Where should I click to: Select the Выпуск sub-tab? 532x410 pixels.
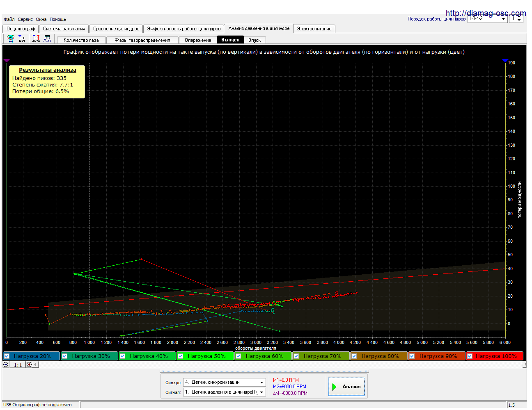[230, 40]
